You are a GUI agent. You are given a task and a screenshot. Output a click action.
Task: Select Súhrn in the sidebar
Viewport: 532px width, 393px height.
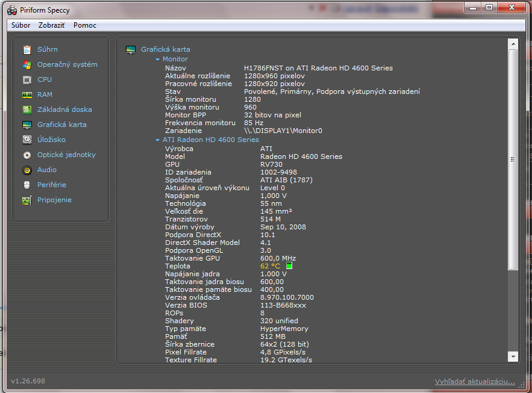tap(48, 49)
